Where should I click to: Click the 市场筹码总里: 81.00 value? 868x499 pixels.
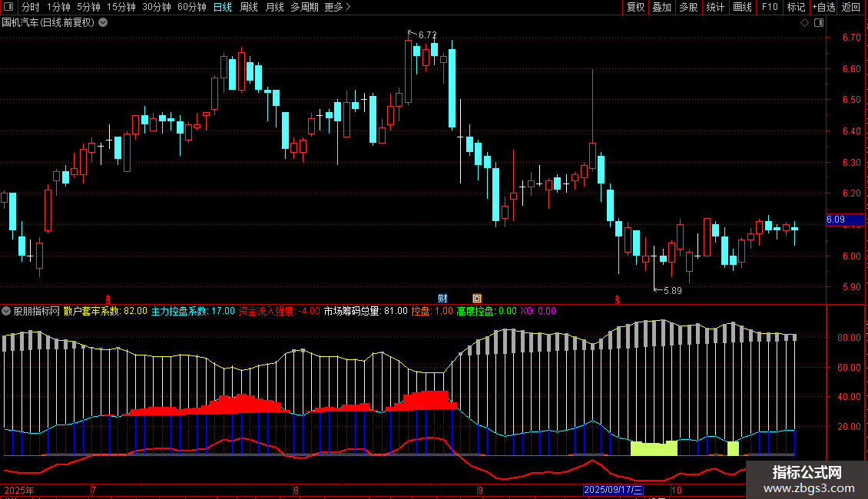pyautogui.click(x=366, y=311)
